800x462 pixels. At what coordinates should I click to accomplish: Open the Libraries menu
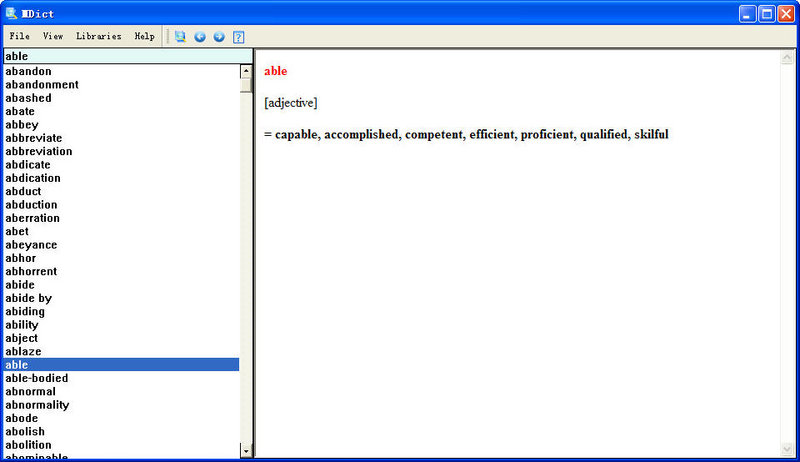point(98,36)
